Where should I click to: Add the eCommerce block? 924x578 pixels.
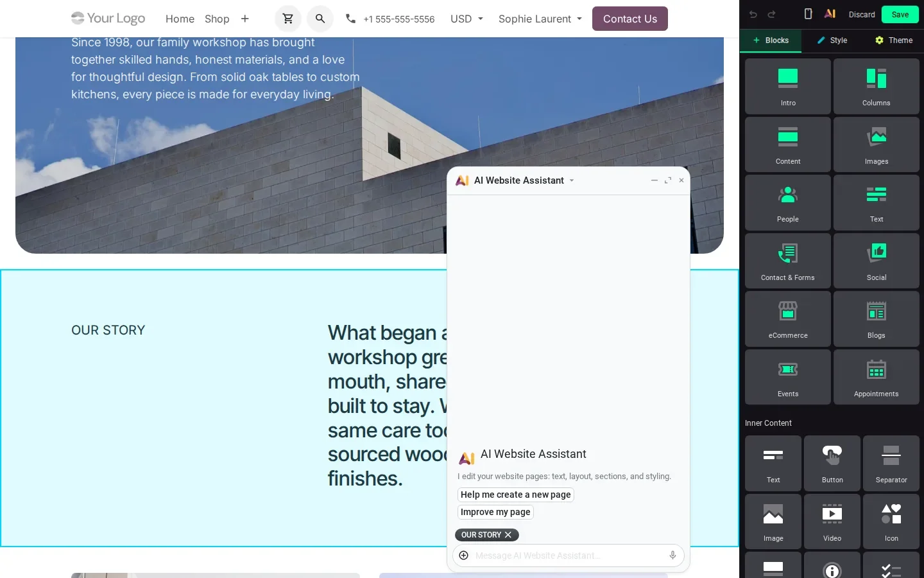pos(788,319)
